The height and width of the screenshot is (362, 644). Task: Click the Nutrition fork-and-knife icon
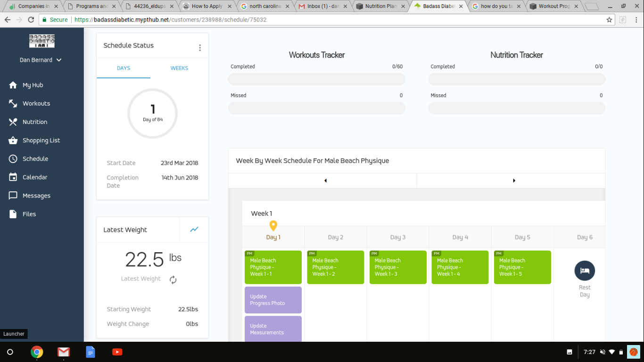(13, 122)
